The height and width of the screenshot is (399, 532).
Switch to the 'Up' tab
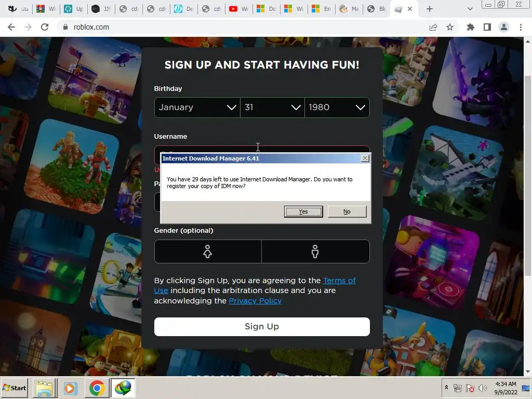[74, 9]
